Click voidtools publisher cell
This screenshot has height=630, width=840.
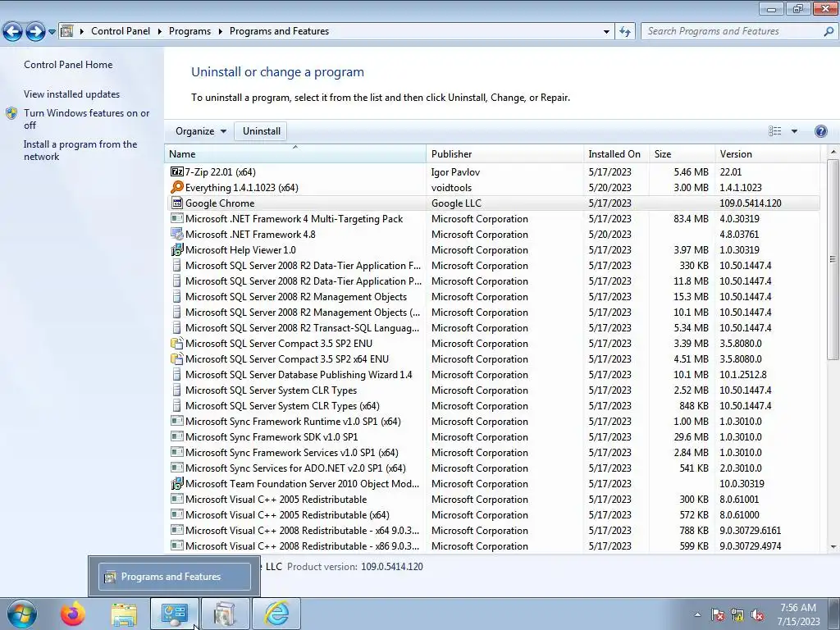tap(451, 188)
